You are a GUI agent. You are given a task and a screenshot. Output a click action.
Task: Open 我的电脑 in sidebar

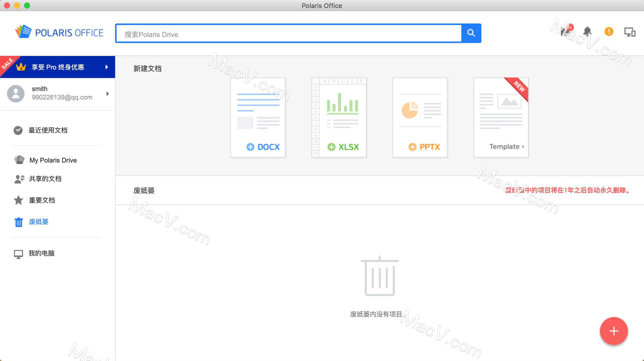[x=41, y=253]
